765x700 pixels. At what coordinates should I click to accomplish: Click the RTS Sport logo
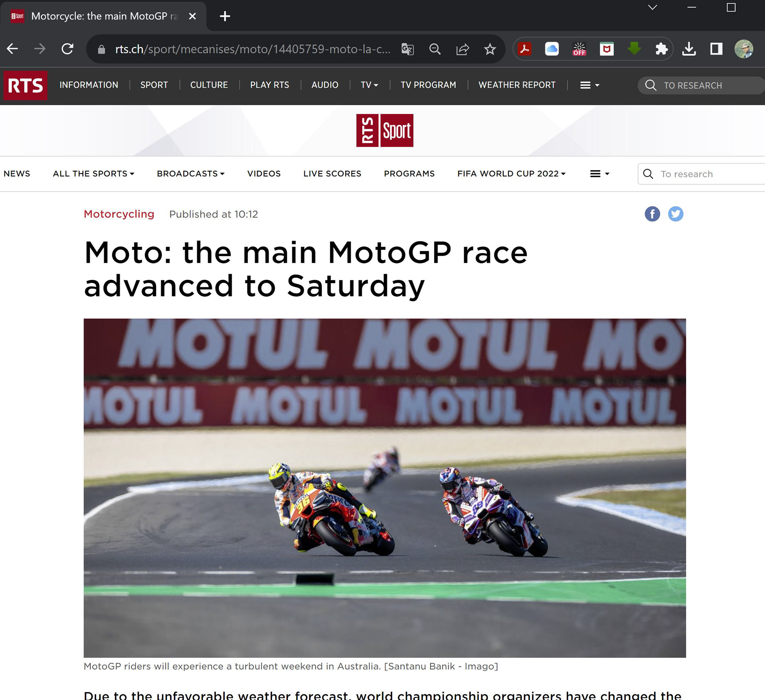[x=384, y=130]
